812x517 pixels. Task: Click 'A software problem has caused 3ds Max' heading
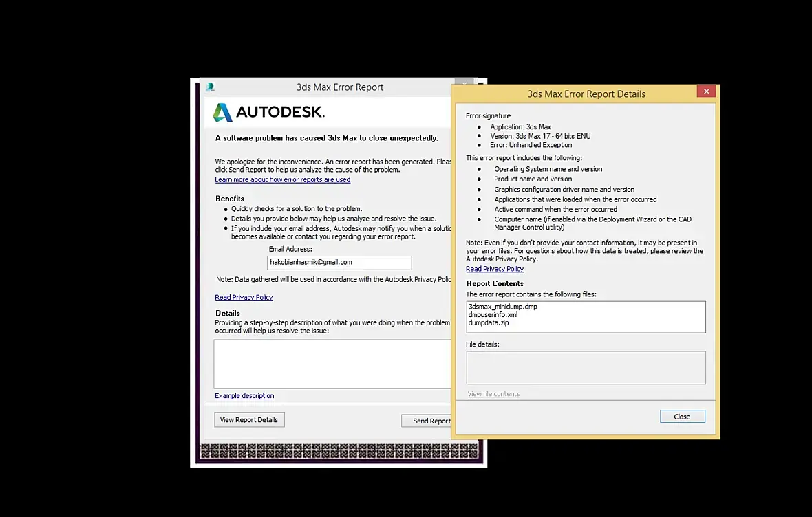point(326,138)
